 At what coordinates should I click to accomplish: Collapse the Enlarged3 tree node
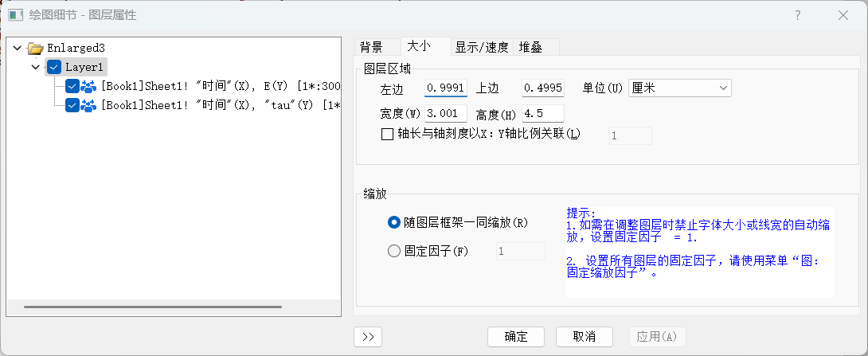click(18, 48)
